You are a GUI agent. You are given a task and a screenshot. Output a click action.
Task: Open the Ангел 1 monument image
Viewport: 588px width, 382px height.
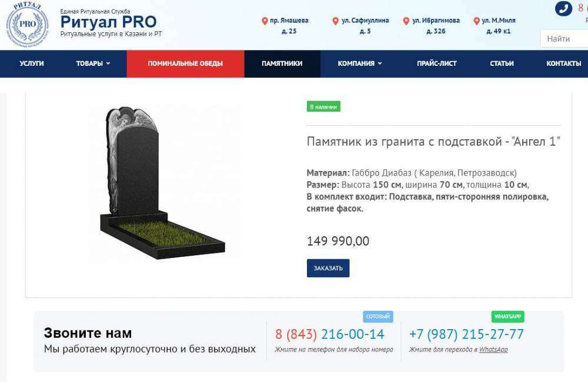pos(163,183)
